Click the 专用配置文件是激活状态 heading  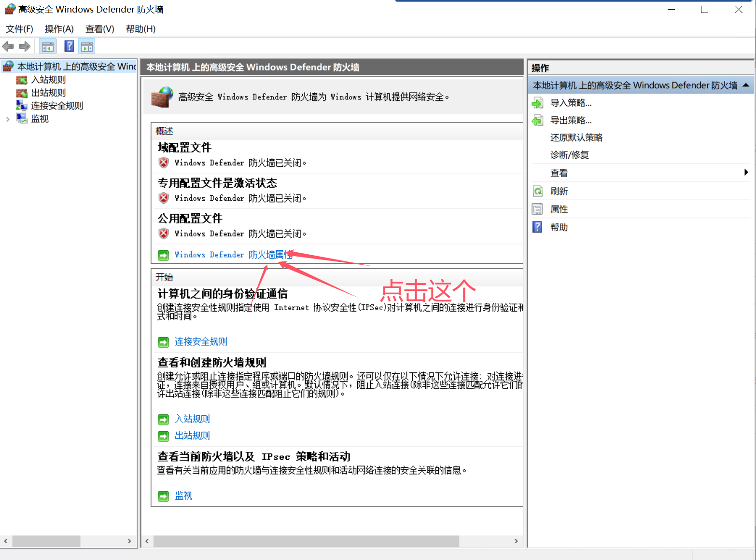pos(217,183)
